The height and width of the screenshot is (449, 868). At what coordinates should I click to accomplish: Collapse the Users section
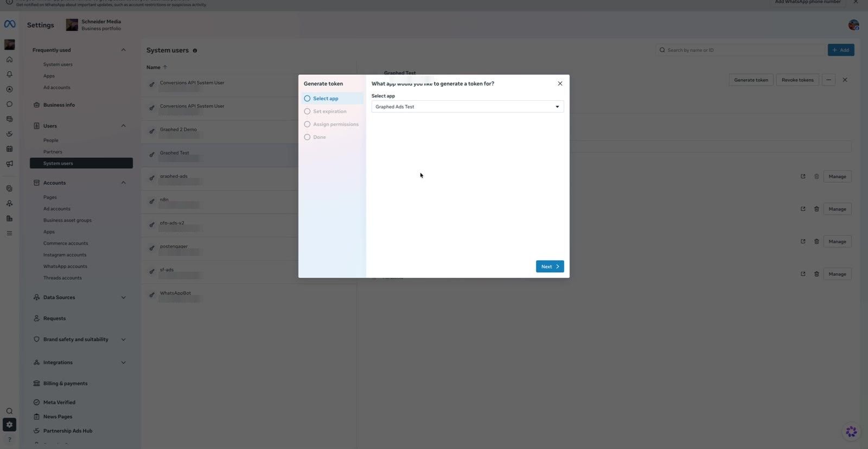(123, 126)
